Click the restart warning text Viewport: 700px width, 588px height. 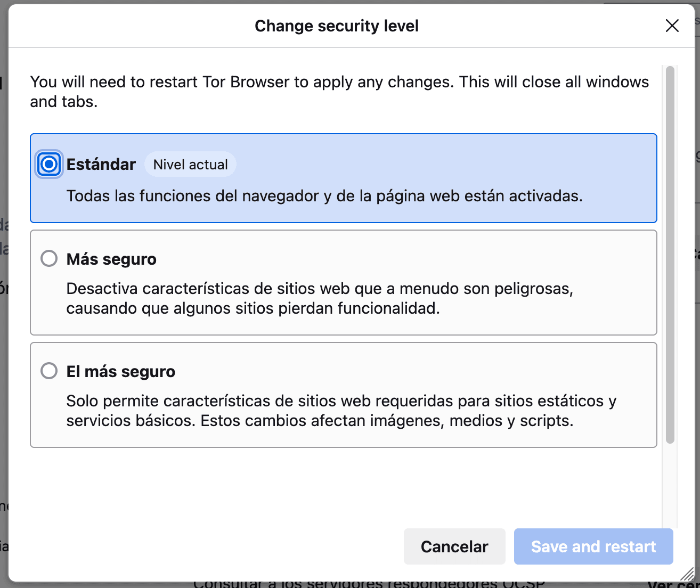tap(339, 92)
